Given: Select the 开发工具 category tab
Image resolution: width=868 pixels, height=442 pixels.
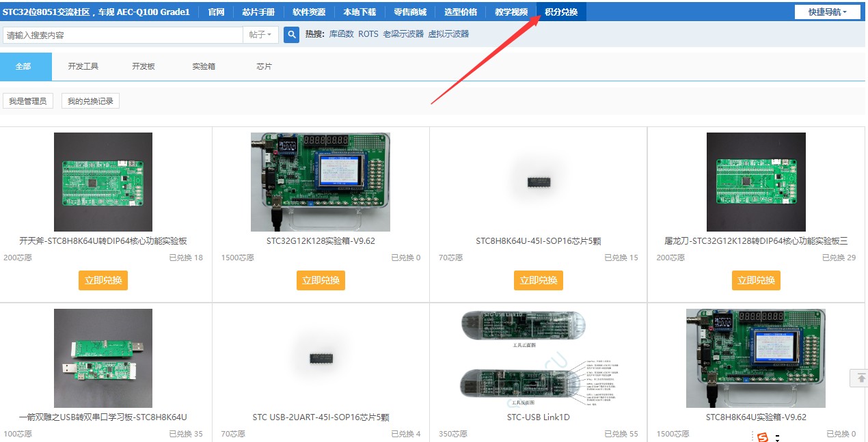Looking at the screenshot, I should (83, 66).
